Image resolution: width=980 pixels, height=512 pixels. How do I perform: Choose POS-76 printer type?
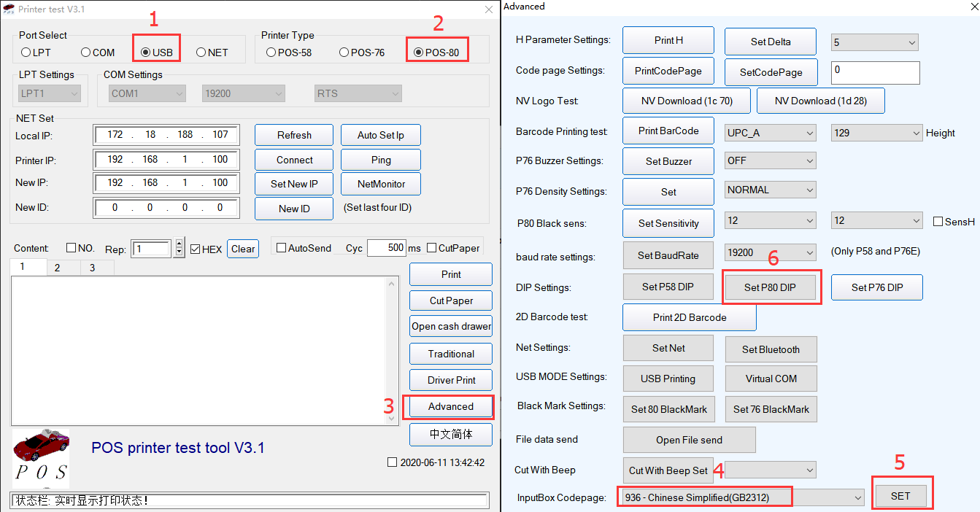click(x=344, y=53)
